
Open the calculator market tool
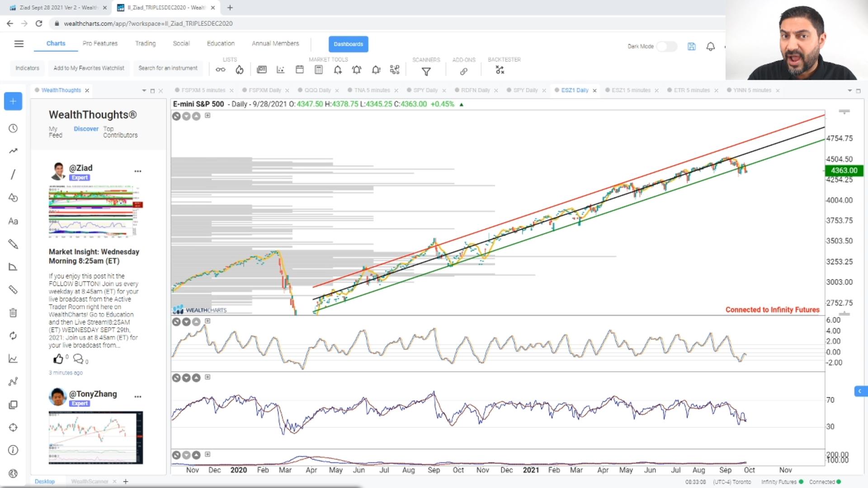coord(319,70)
